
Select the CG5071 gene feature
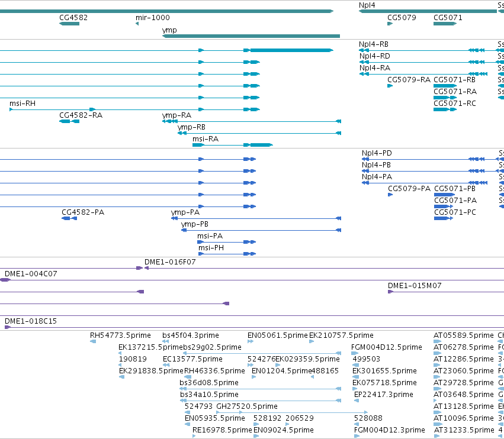[445, 24]
